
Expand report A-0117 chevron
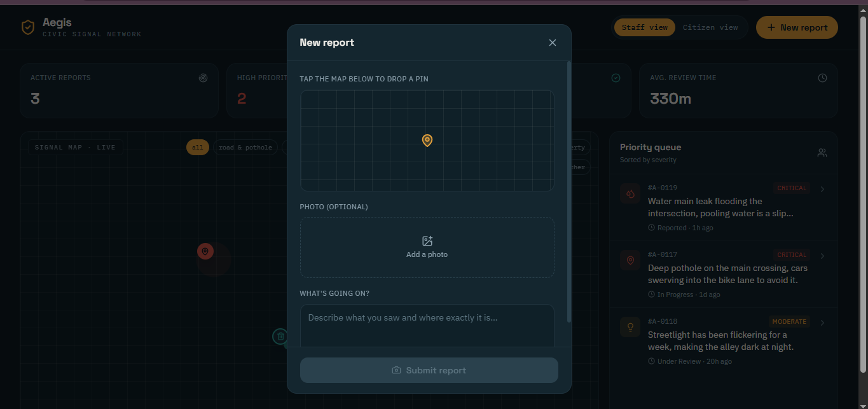[822, 256]
